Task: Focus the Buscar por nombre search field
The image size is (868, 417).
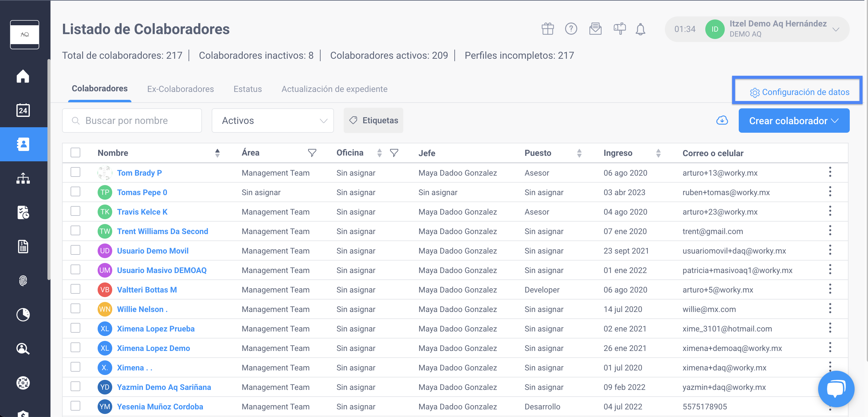Action: pos(132,120)
